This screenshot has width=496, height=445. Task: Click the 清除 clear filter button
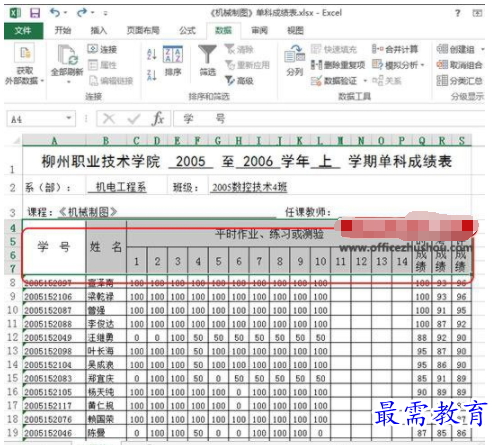point(239,49)
